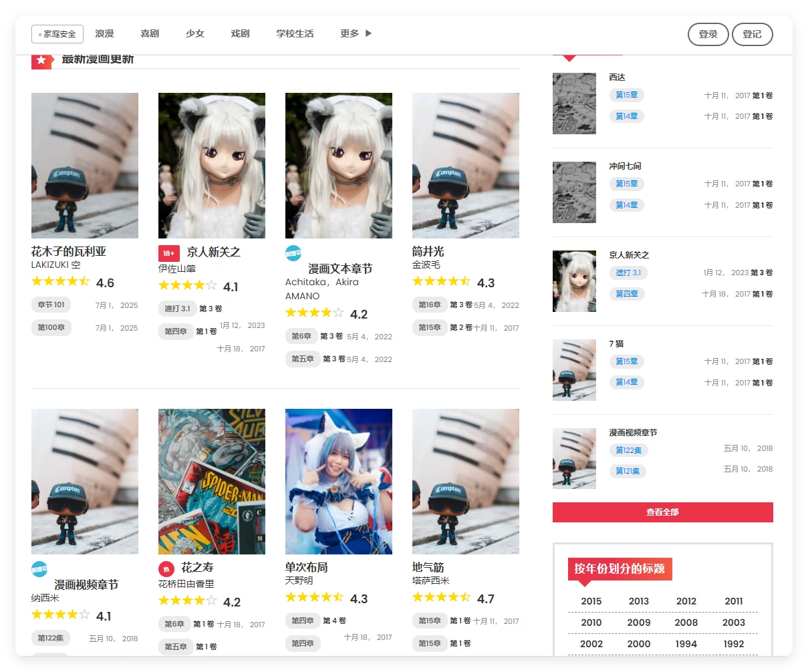Viewport: 808px width, 672px height.
Task: Click the red 18+ badge on 京人新关之
Action: click(x=168, y=253)
